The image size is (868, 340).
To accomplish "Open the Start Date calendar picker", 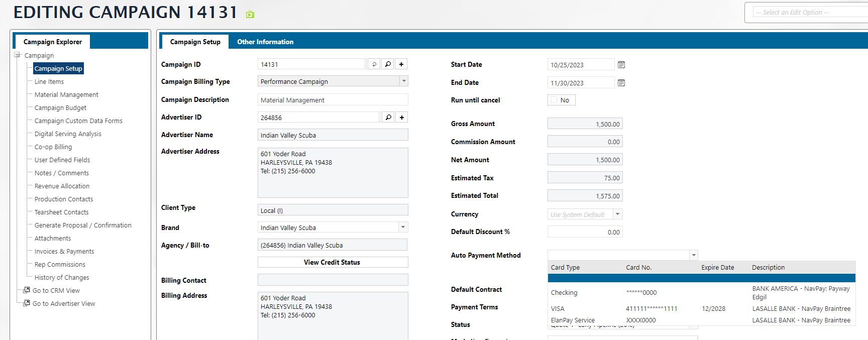I will 621,65.
